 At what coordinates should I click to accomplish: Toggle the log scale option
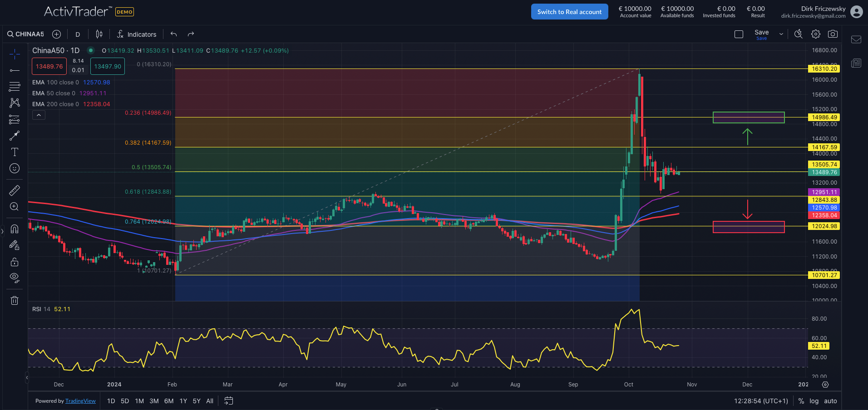pos(814,401)
